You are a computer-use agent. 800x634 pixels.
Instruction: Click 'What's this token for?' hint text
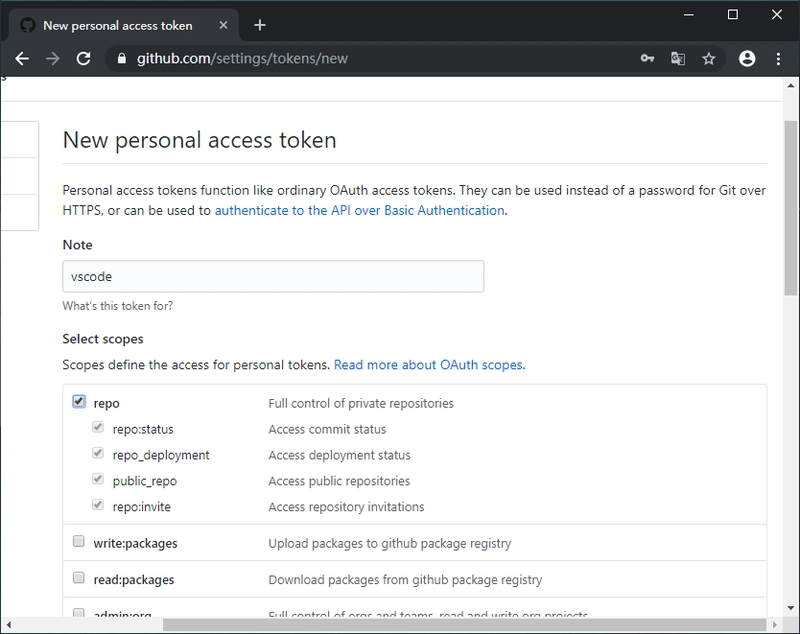117,306
